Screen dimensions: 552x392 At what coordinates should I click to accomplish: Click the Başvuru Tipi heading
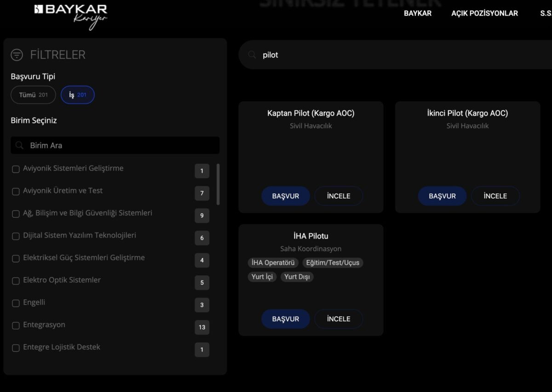[x=33, y=77]
